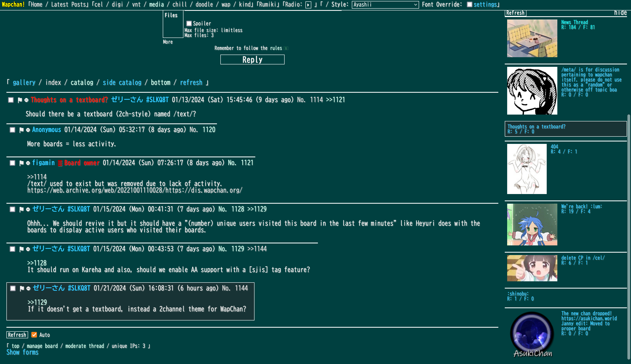Image resolution: width=631 pixels, height=364 pixels.
Task: Enable the Spoiler checkbox
Action: pyautogui.click(x=189, y=23)
